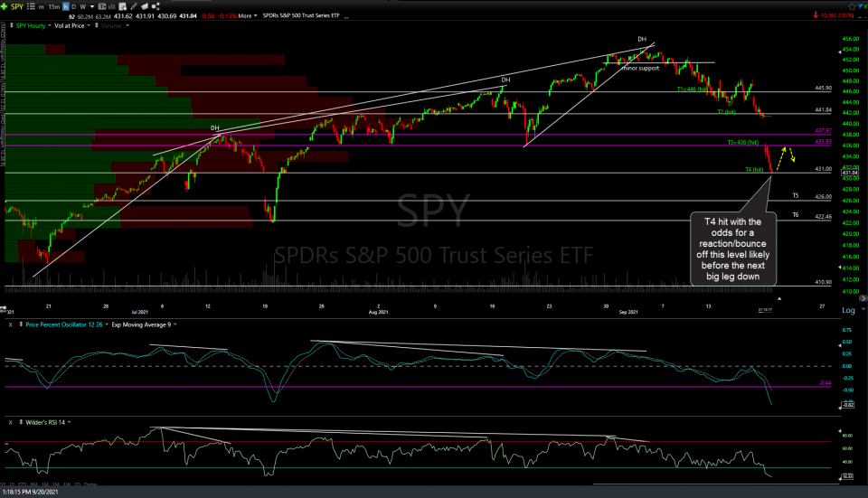Click the red -0.58 change in quote bar
Screen dimensions: 868x498
click(208, 16)
